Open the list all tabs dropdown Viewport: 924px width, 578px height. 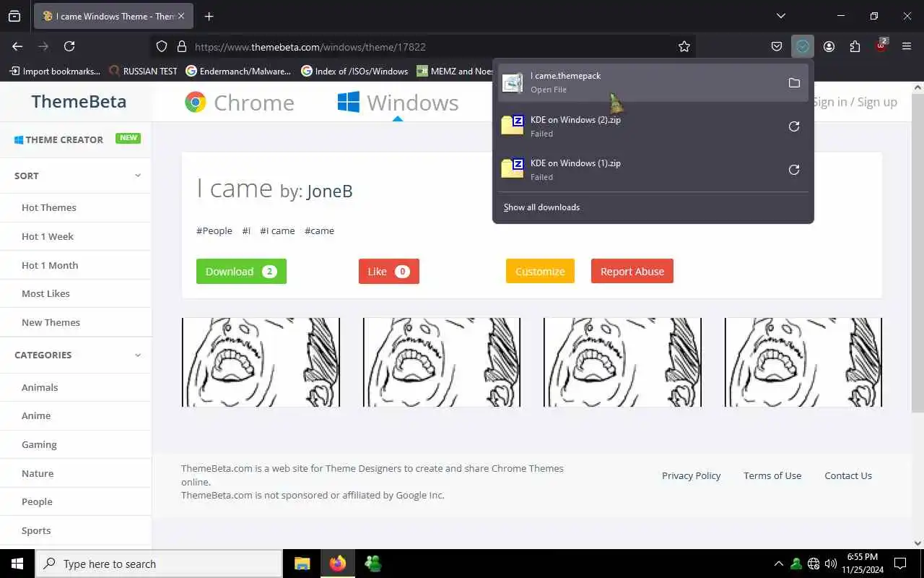(780, 16)
